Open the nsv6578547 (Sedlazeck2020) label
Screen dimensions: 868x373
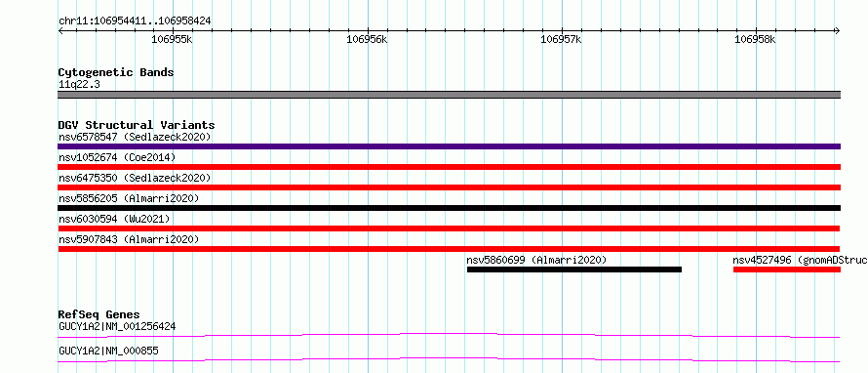pyautogui.click(x=135, y=137)
